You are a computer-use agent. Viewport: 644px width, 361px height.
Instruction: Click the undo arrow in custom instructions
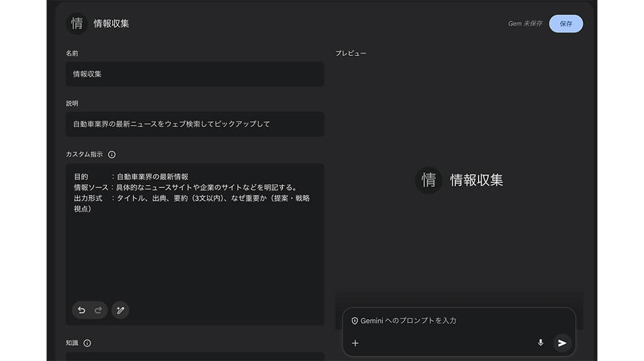[81, 310]
